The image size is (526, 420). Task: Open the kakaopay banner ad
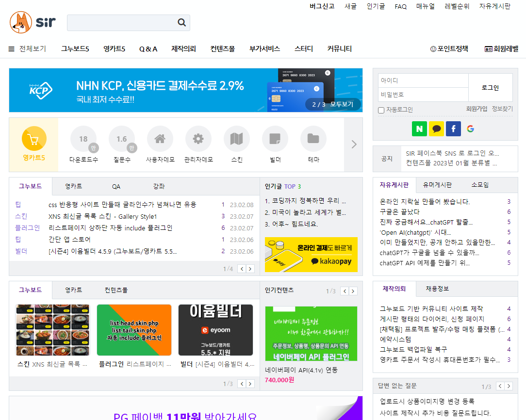pos(312,255)
